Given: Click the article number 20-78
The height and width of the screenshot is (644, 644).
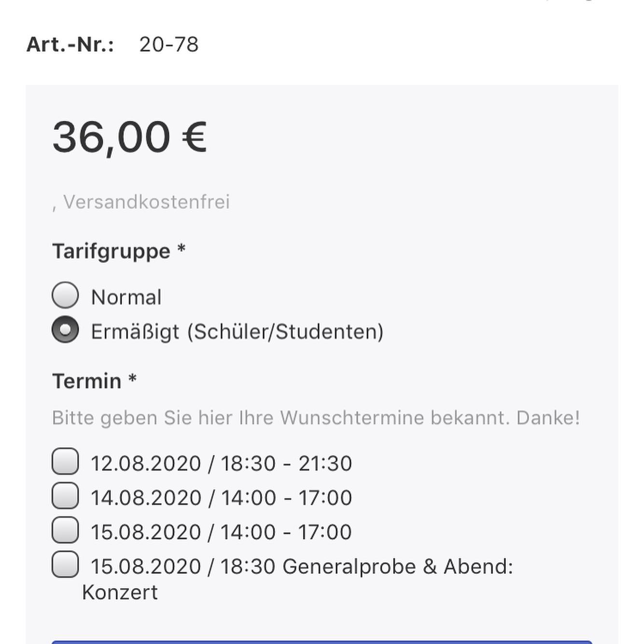Looking at the screenshot, I should coord(169,44).
